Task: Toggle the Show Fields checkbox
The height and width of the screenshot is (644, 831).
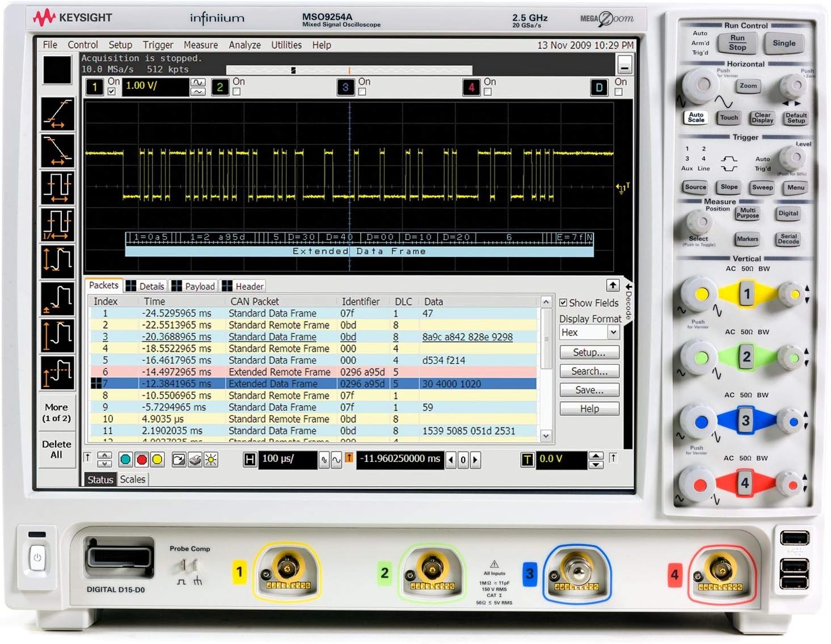Action: [563, 303]
